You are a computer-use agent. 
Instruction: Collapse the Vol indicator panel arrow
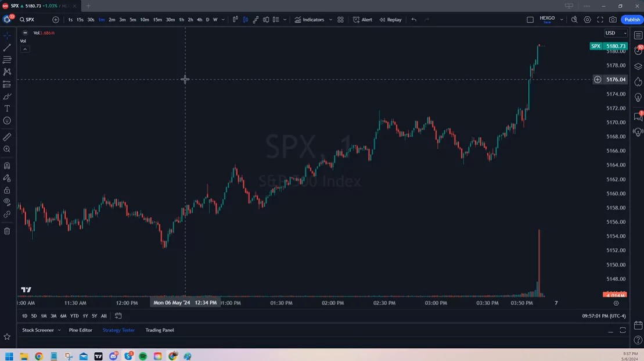24,49
